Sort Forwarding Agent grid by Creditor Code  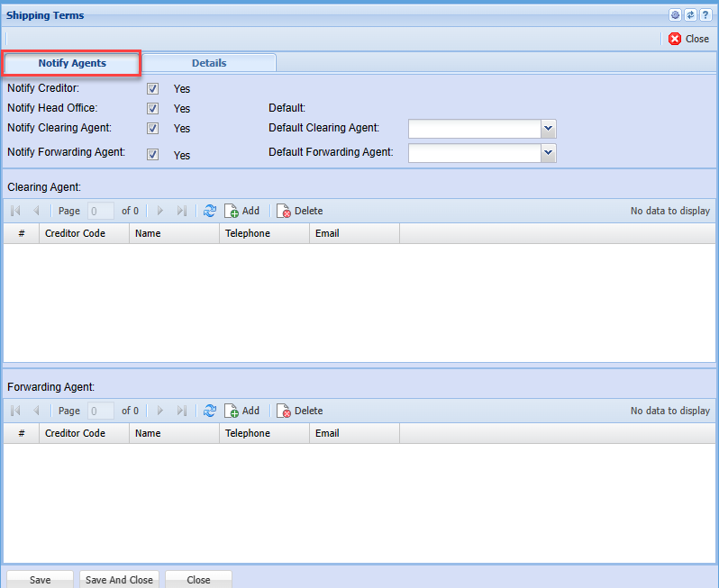(x=85, y=433)
